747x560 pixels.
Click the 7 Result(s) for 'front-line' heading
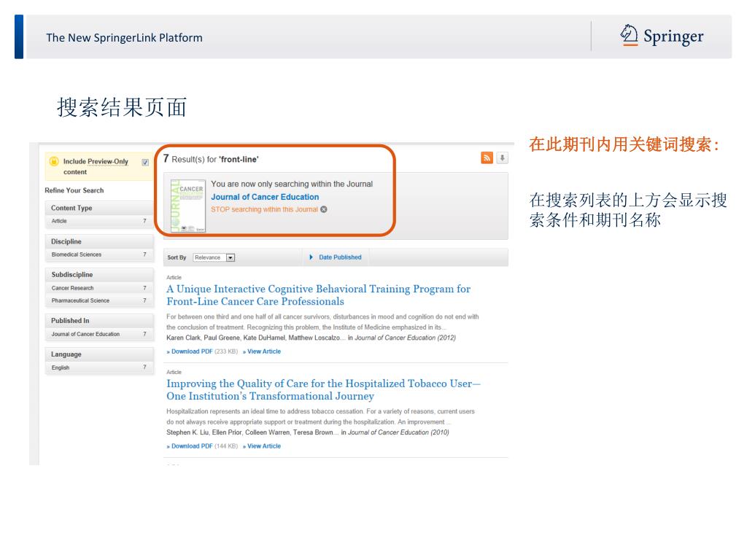click(211, 159)
